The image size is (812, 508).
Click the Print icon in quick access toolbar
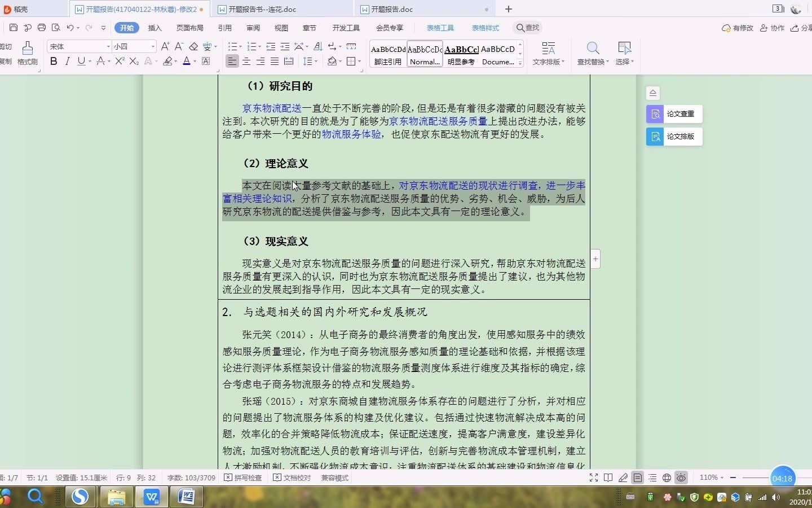pyautogui.click(x=42, y=28)
